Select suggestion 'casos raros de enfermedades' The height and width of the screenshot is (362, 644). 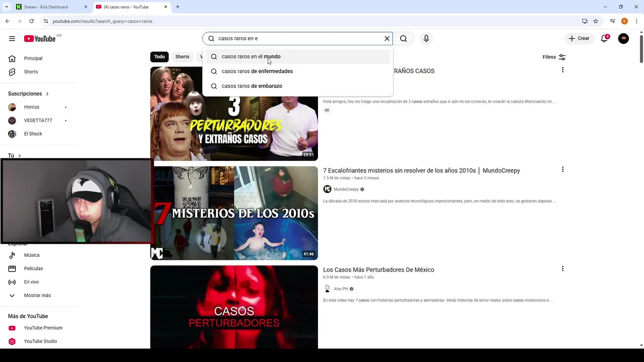(x=297, y=71)
